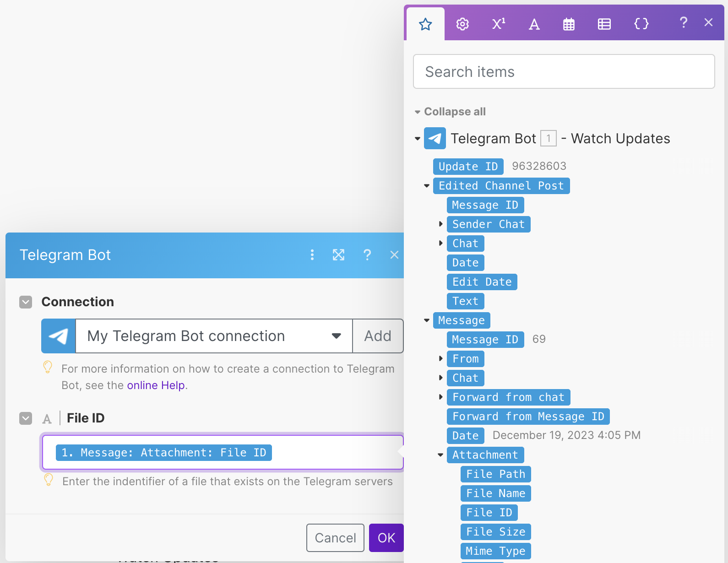Expand Telegram Bot dialog to fullscreen
This screenshot has height=563, width=728.
click(x=338, y=255)
